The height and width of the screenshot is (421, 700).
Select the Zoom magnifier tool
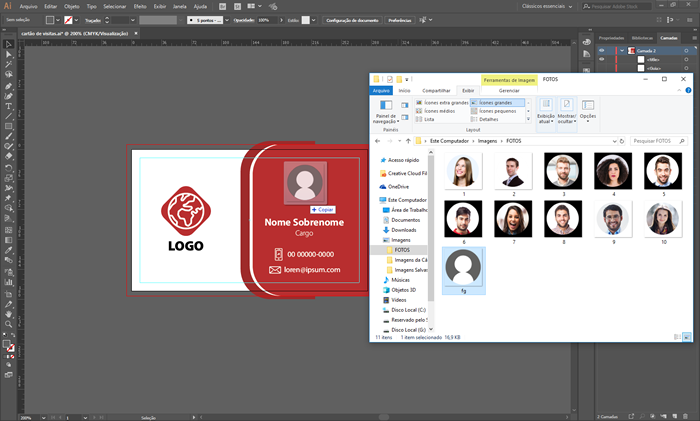[x=8, y=325]
